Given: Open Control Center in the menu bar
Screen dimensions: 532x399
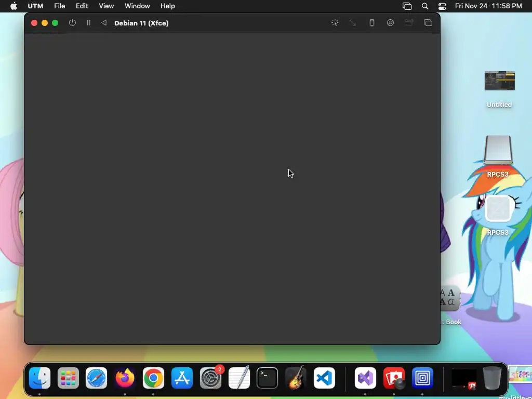Looking at the screenshot, I should coord(442,6).
